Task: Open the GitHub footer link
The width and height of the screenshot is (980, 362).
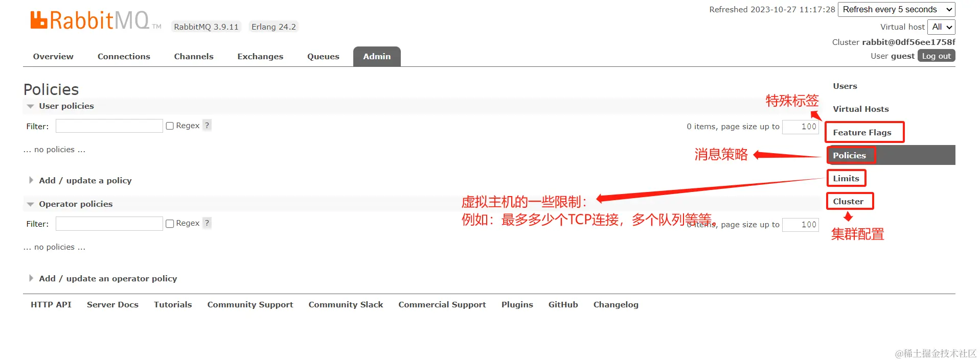Action: tap(563, 305)
